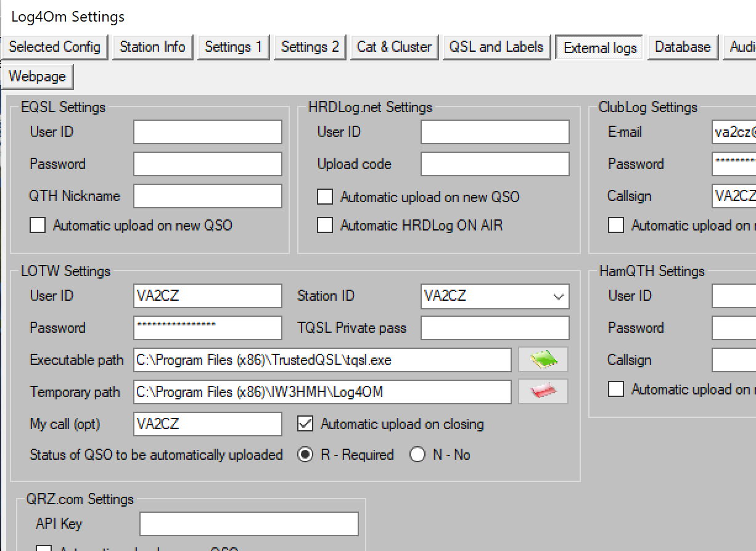Click the LOTW Temporary path field
The height and width of the screenshot is (551, 756).
pos(323,392)
